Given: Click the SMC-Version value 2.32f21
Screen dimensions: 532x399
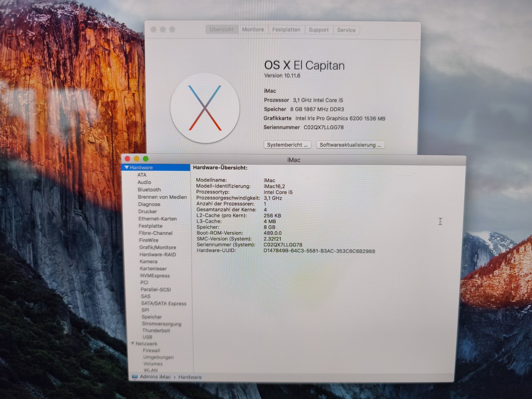Looking at the screenshot, I should click(272, 239).
